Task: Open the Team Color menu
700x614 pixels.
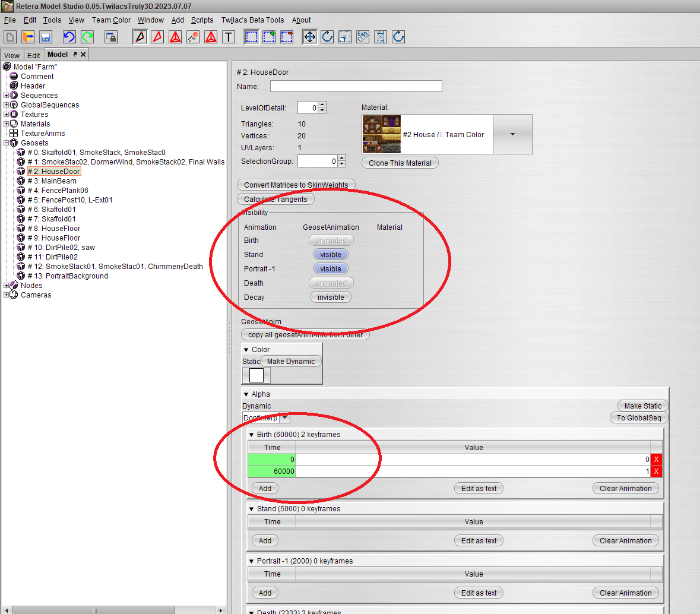Action: (x=111, y=20)
